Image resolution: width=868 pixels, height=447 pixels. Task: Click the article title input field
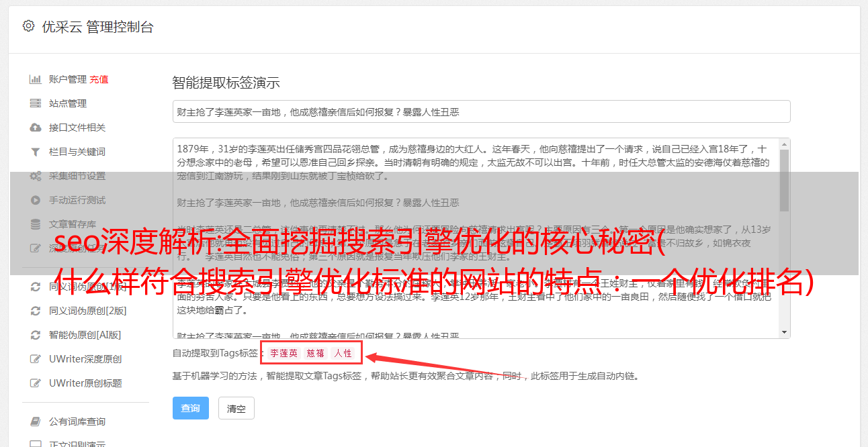click(481, 111)
